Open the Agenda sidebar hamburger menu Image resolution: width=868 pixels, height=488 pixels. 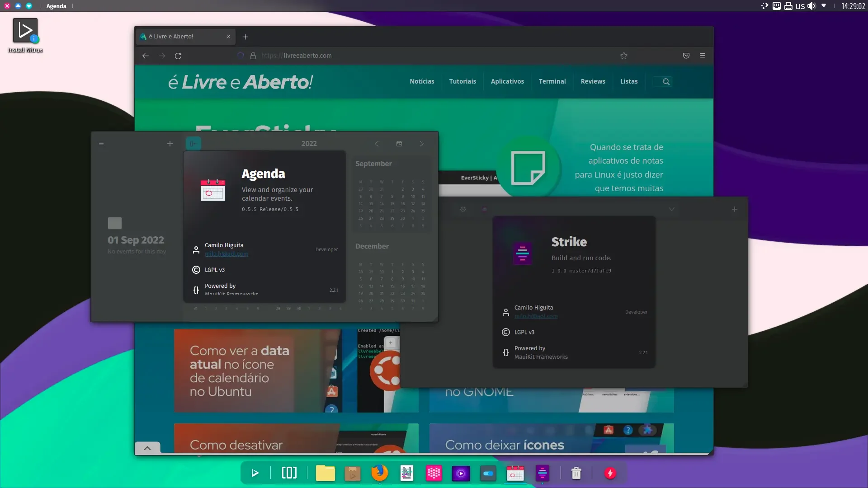[101, 144]
